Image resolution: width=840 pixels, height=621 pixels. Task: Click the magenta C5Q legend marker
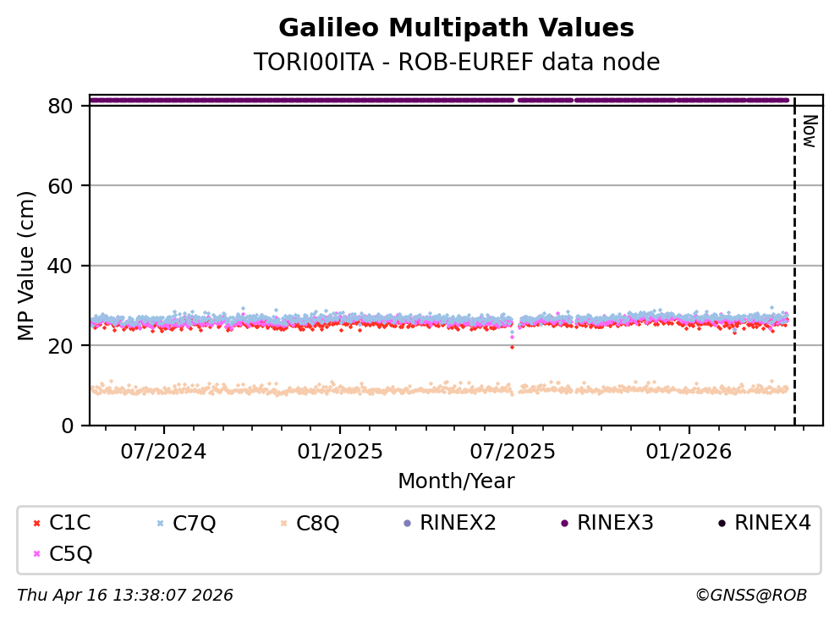pyautogui.click(x=36, y=554)
